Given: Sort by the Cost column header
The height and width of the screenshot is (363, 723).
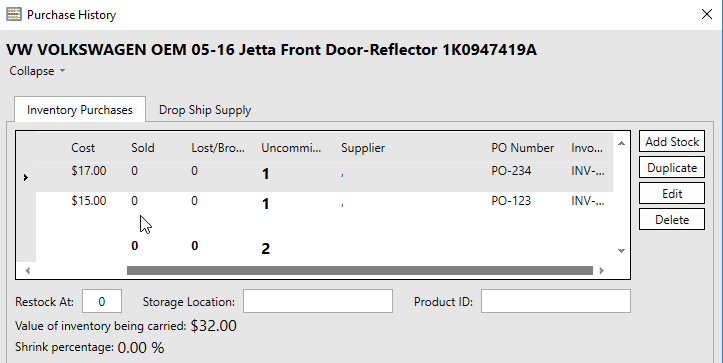Looking at the screenshot, I should pos(83,148).
